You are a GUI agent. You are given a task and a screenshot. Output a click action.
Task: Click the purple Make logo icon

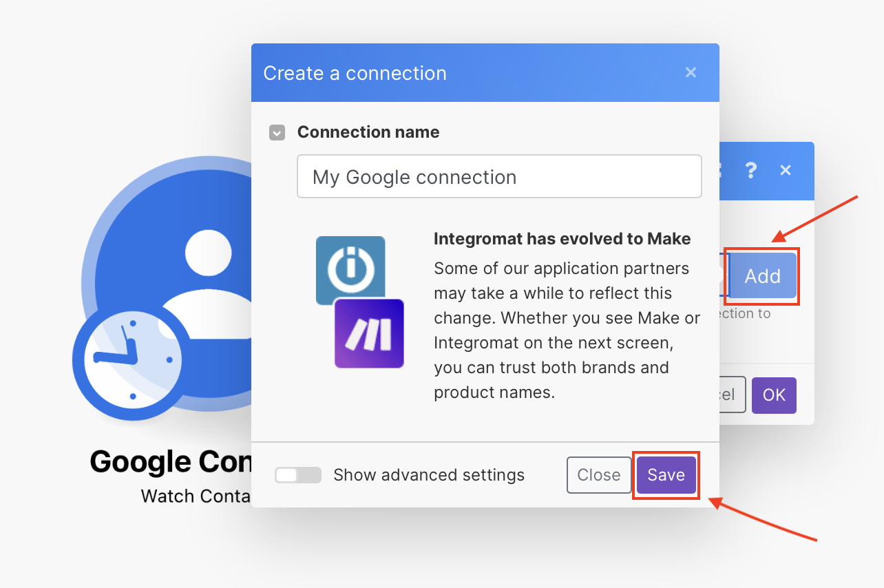(369, 333)
